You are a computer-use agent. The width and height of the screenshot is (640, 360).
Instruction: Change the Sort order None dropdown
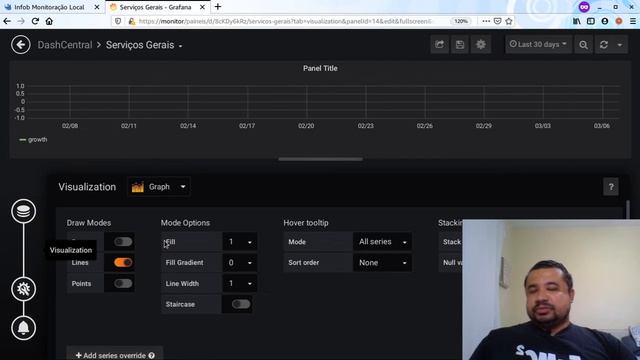[x=382, y=262]
